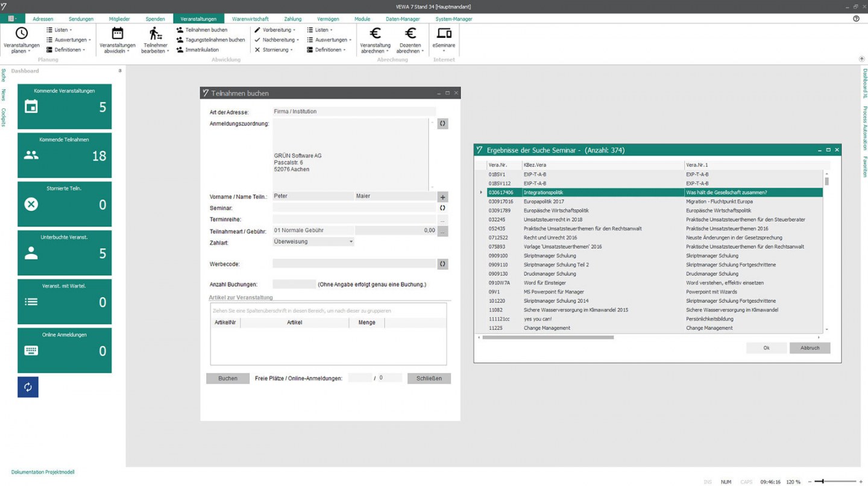Open the eSeminare devices icon

pos(444,33)
